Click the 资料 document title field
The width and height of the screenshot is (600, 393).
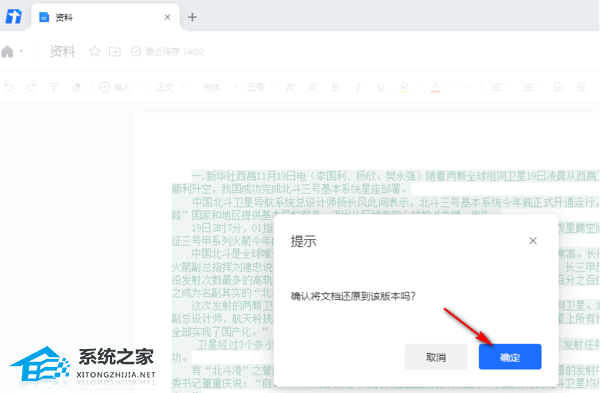pyautogui.click(x=62, y=51)
